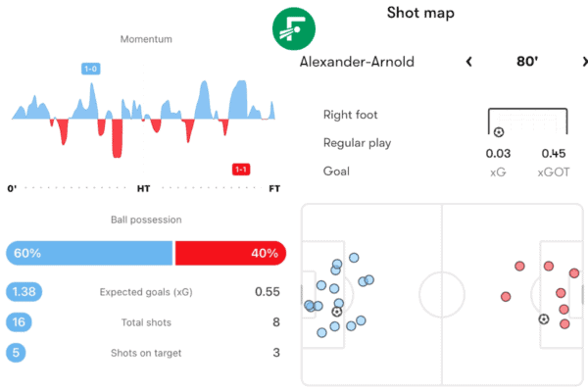Click the 5 shots on target badge
Image resolution: width=588 pixels, height=392 pixels.
pyautogui.click(x=16, y=353)
